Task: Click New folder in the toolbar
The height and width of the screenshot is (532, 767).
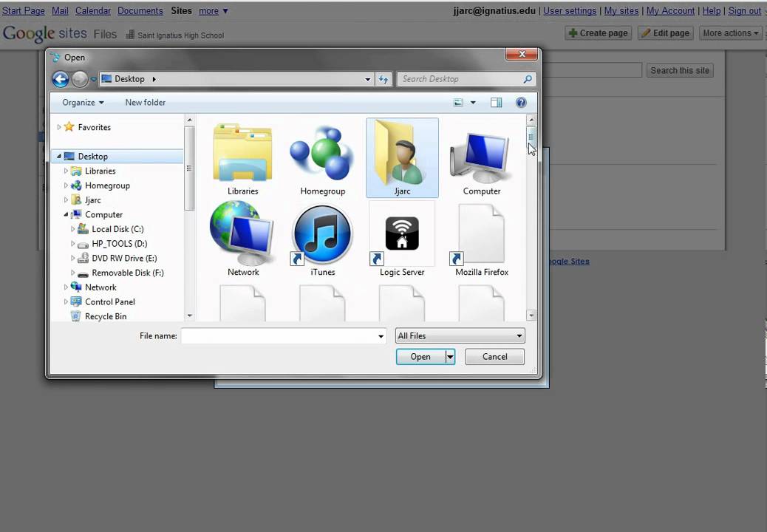Action: pos(146,103)
